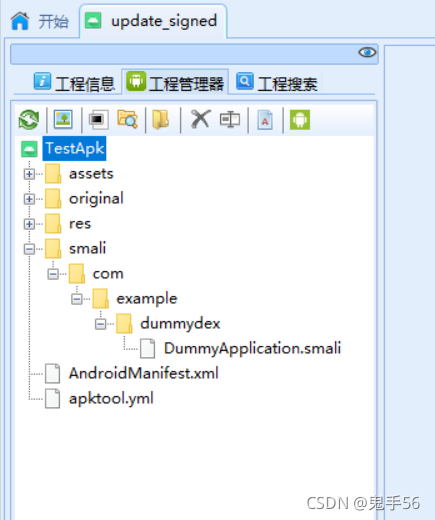This screenshot has width=435, height=520.
Task: Click the com folder icon
Action: (77, 274)
